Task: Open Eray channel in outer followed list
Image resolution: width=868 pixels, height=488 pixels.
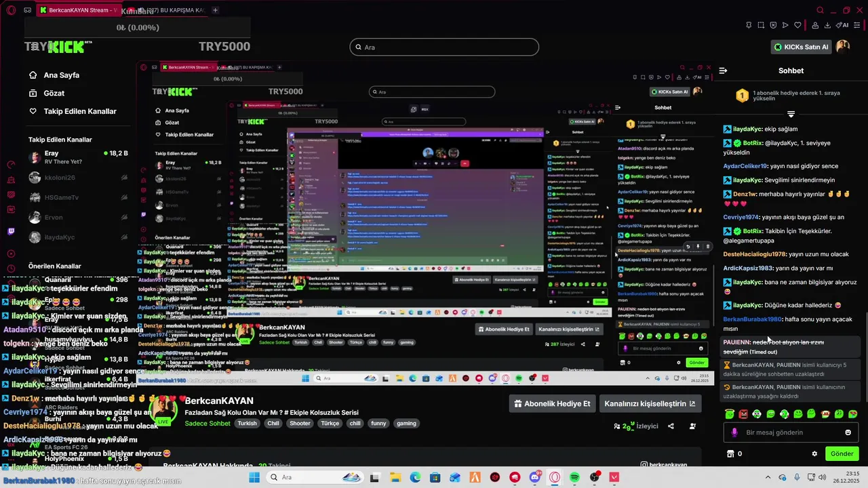Action: tap(77, 158)
